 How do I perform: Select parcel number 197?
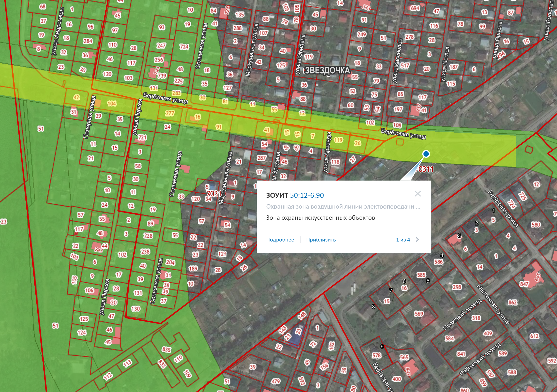[x=398, y=109]
